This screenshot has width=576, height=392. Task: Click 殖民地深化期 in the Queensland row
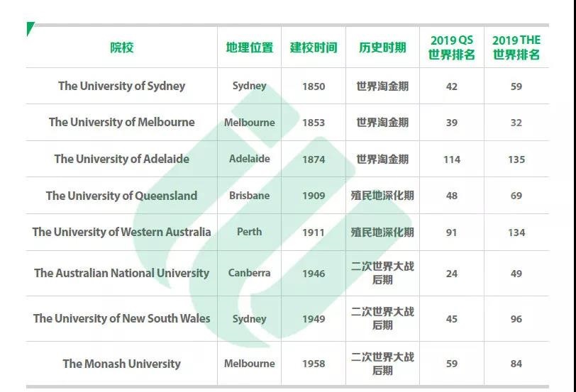(x=382, y=196)
